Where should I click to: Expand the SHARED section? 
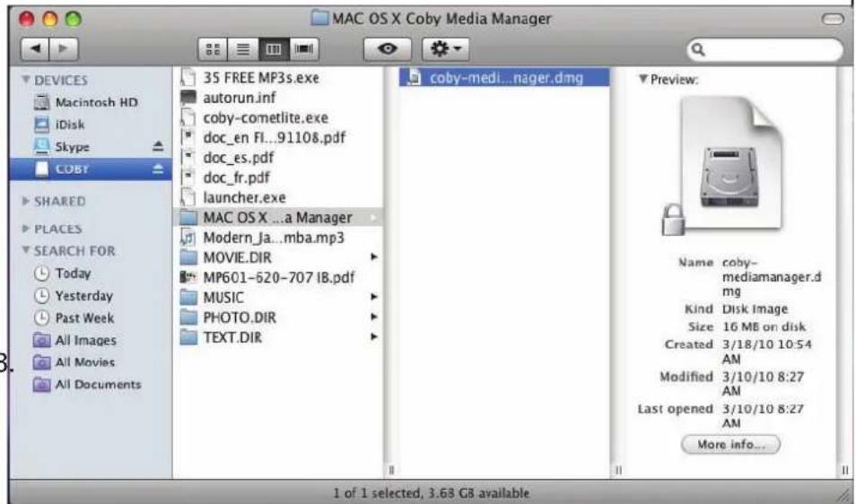click(26, 201)
